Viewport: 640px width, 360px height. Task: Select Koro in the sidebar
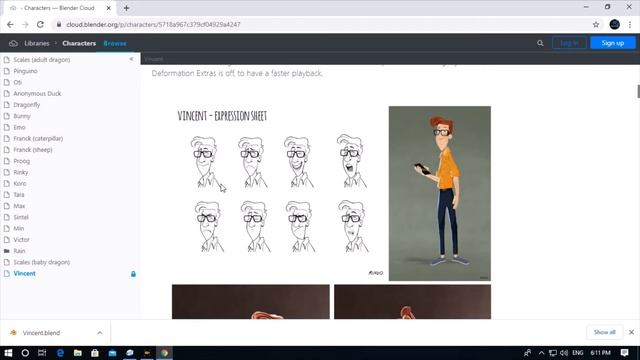[20, 183]
